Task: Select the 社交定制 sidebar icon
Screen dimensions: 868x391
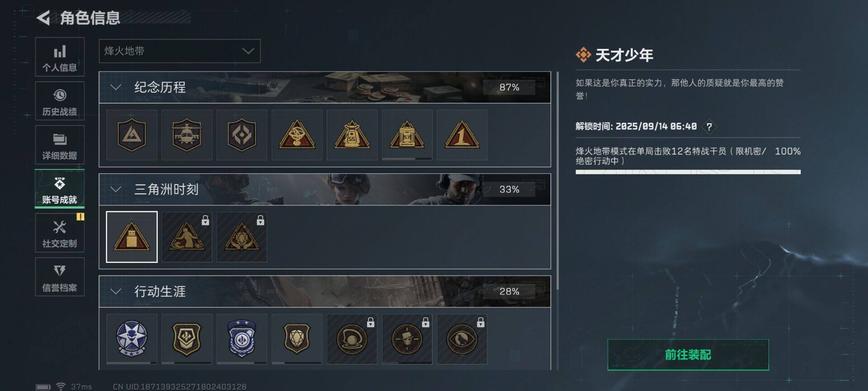Action: coord(60,233)
